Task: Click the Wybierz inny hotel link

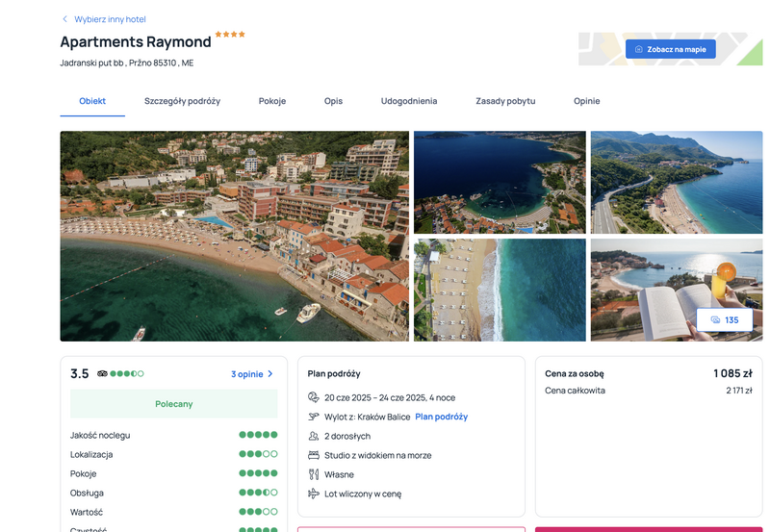Action: coord(110,19)
